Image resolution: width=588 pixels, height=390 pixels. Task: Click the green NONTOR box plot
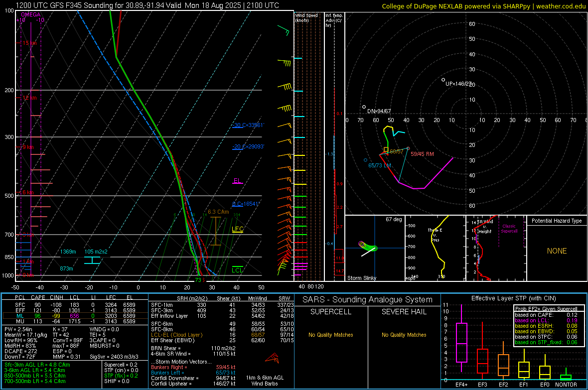tap(566, 375)
